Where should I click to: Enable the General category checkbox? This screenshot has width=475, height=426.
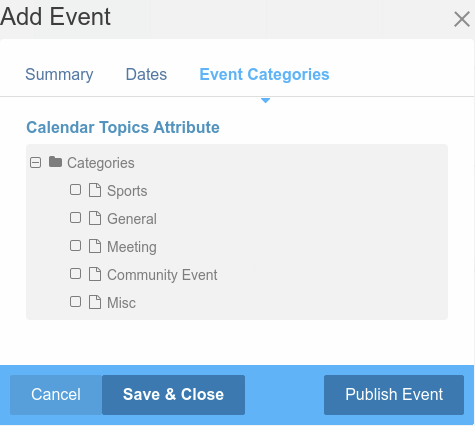tap(75, 218)
